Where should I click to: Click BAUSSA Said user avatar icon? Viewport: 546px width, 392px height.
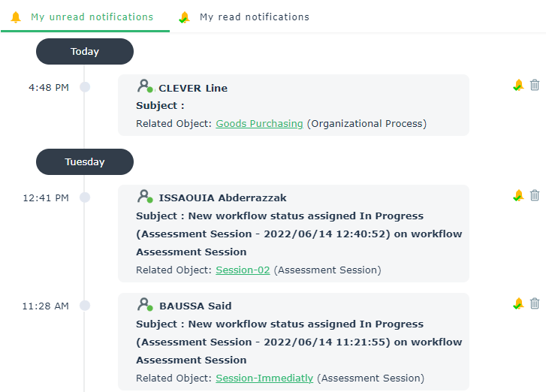click(145, 305)
